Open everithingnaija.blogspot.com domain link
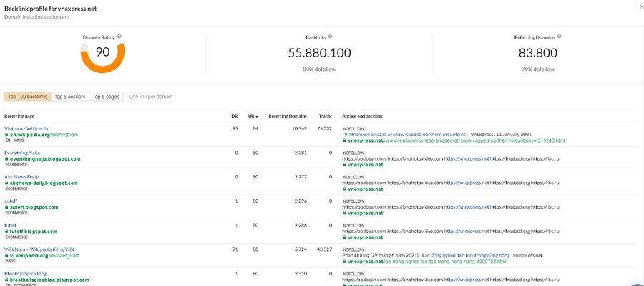The height and width of the screenshot is (286, 644). (45, 159)
